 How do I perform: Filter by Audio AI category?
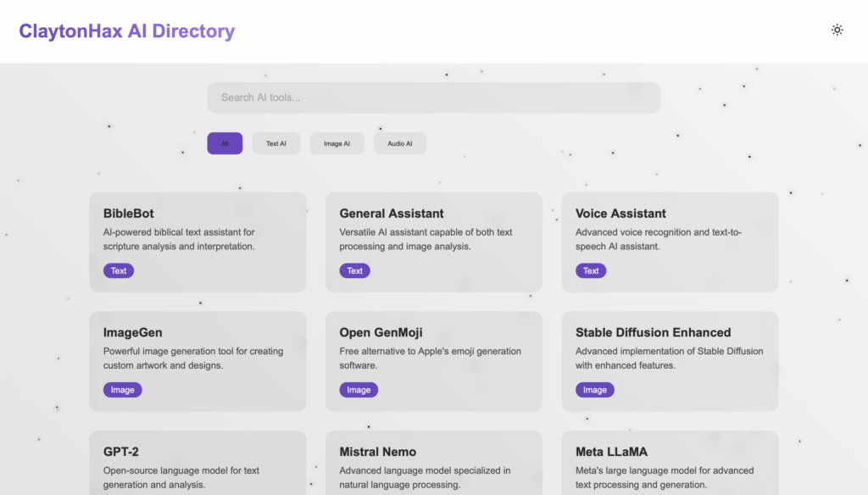click(400, 143)
